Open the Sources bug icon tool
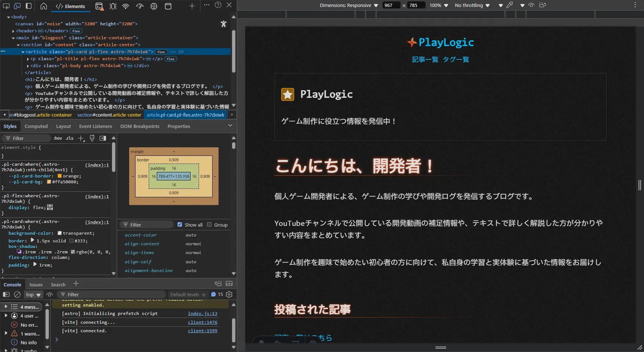644x352 pixels. [113, 6]
